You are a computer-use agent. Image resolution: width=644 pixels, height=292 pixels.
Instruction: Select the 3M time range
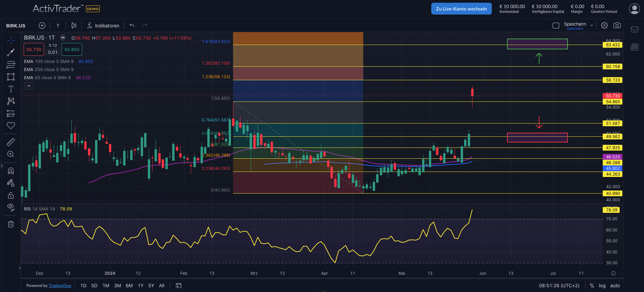pos(117,286)
